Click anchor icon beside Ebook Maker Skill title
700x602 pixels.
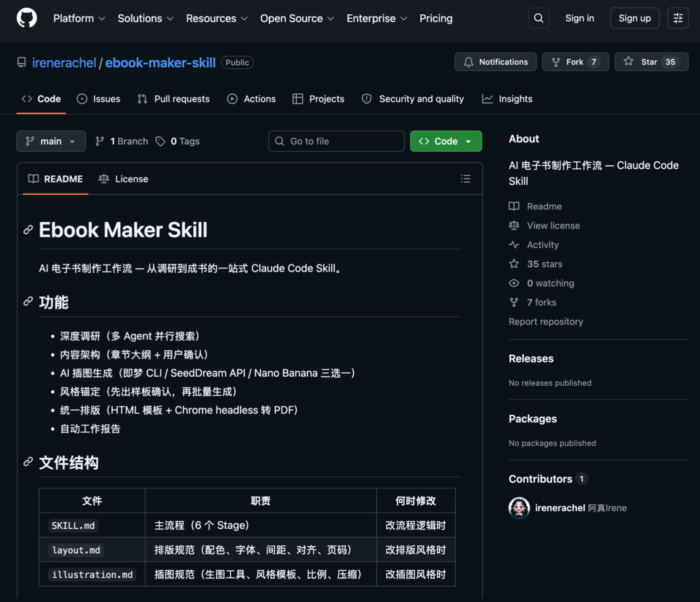28,230
